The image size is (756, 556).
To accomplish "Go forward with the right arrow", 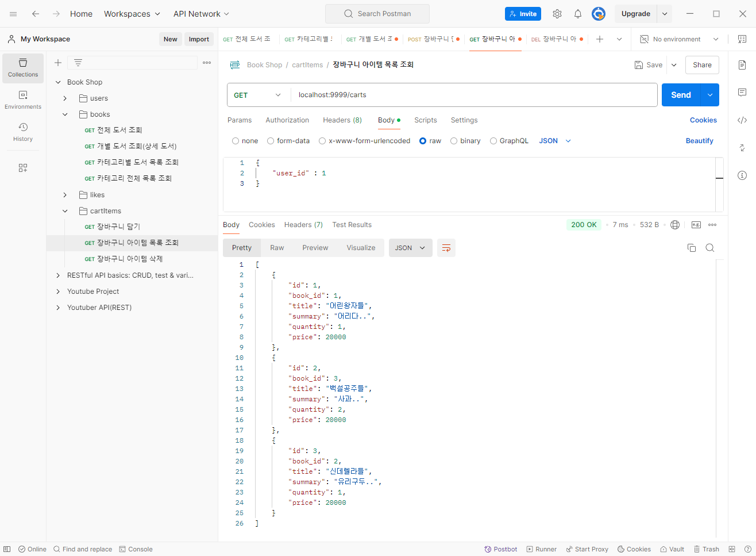I will pos(56,14).
